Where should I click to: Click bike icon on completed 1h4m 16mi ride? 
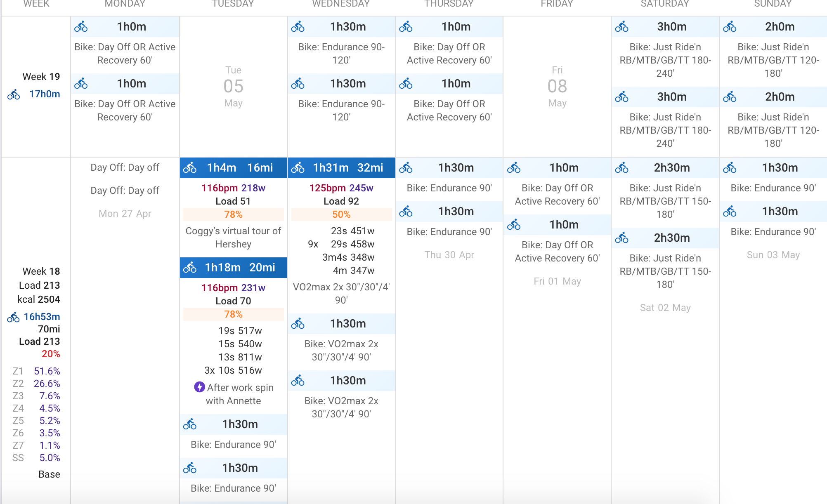coord(190,168)
